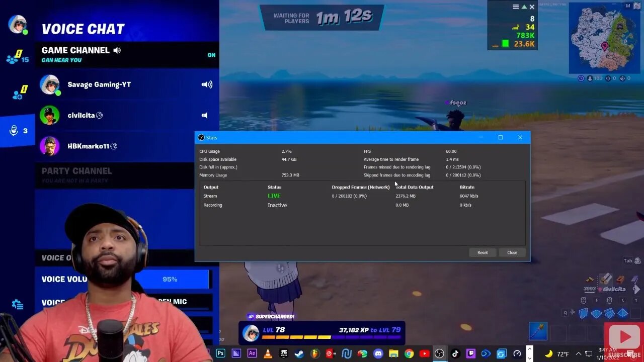Open Photoshop from taskbar
Viewport: 644px width, 362px height.
[x=220, y=353]
